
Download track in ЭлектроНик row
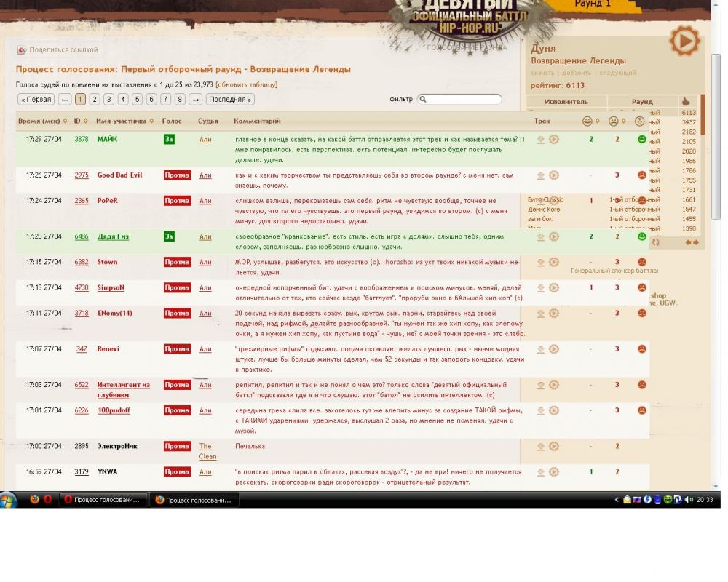[541, 446]
